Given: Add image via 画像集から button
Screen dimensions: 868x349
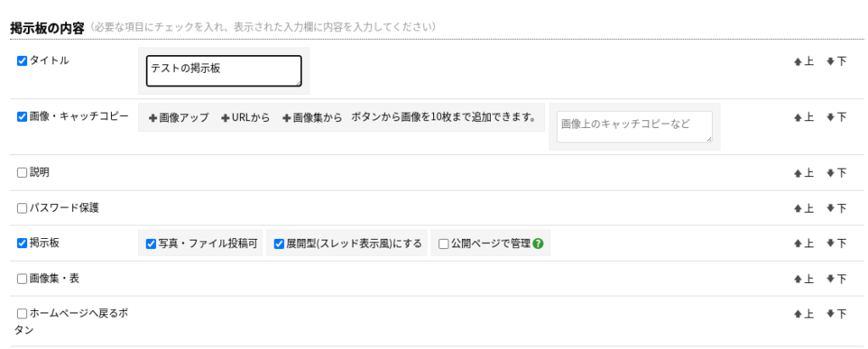Looking at the screenshot, I should [312, 118].
